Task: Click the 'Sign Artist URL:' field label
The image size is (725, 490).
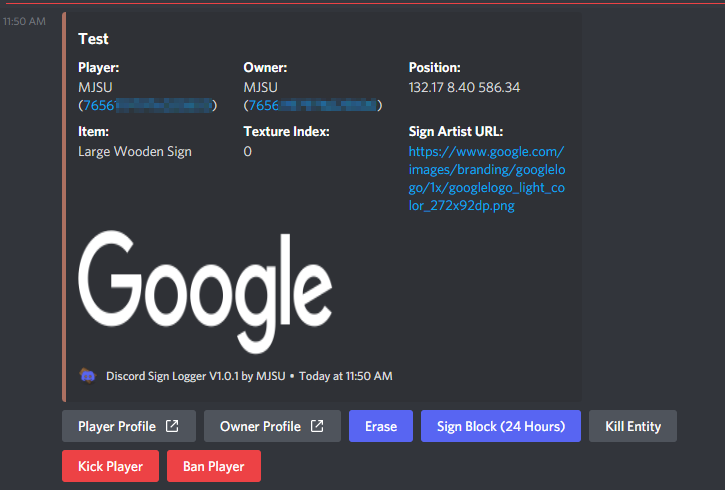Action: click(x=456, y=132)
